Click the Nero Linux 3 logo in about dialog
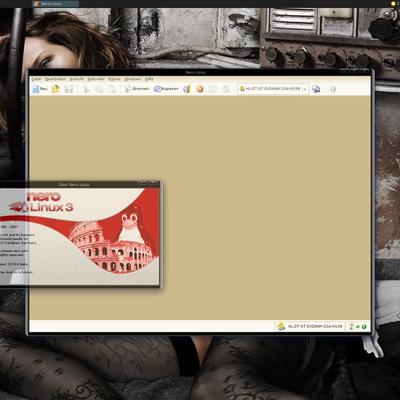 coord(42,202)
